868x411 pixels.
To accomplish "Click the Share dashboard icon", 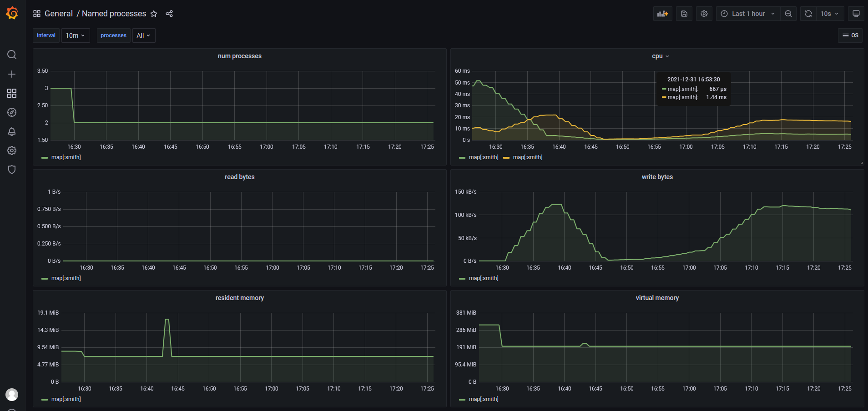I will (x=169, y=14).
